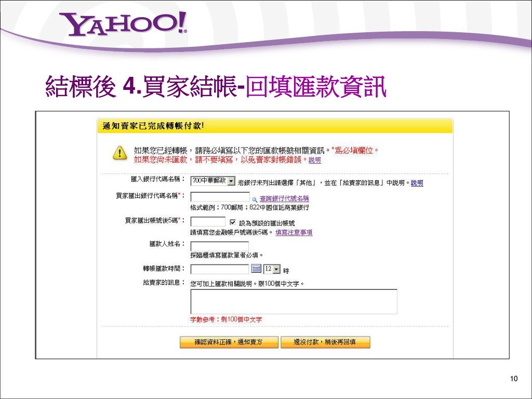This screenshot has height=399, width=532.
Task: Open the 填寫注意事項 link
Action: pos(294,233)
